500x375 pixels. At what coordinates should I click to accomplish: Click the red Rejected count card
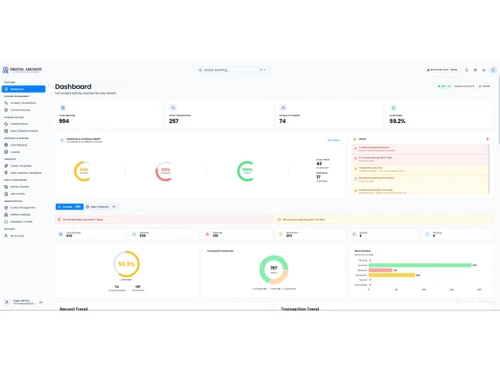point(237,234)
